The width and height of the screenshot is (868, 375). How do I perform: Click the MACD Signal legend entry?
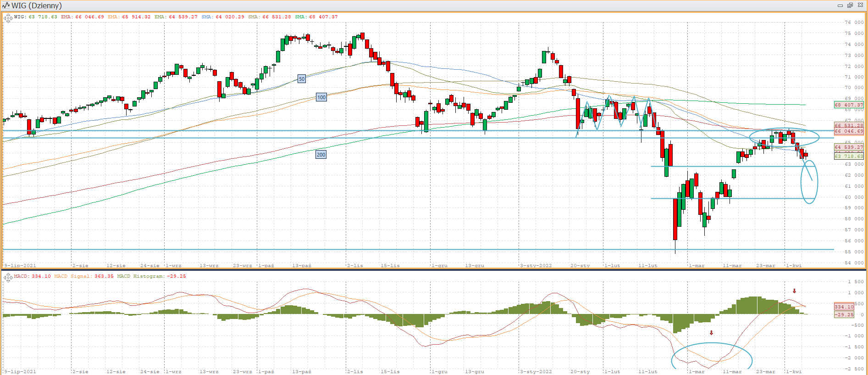pos(83,276)
